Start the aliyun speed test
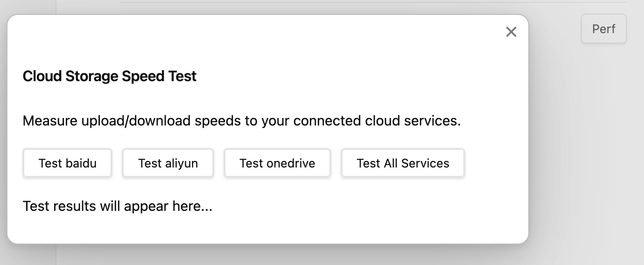The image size is (644, 265). coord(168,163)
